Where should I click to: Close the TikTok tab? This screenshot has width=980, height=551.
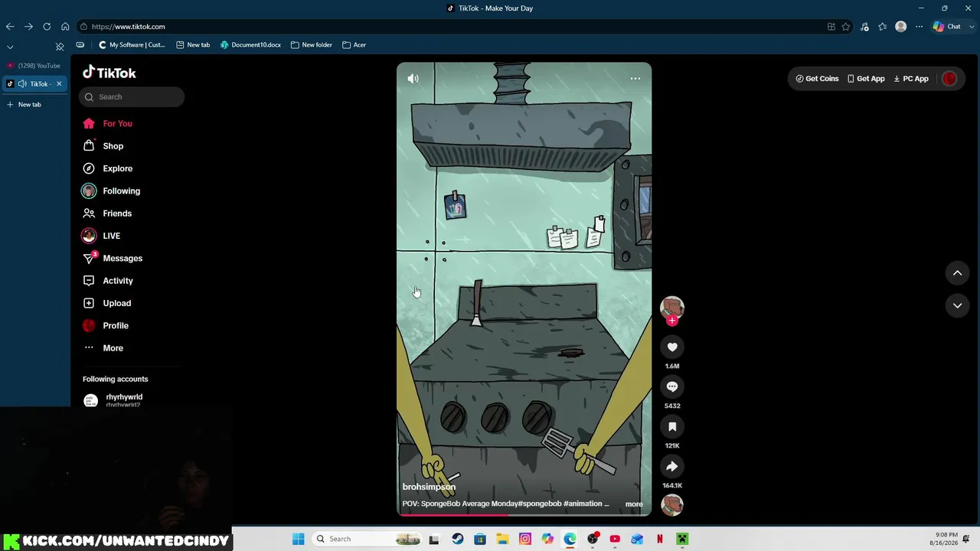point(59,84)
